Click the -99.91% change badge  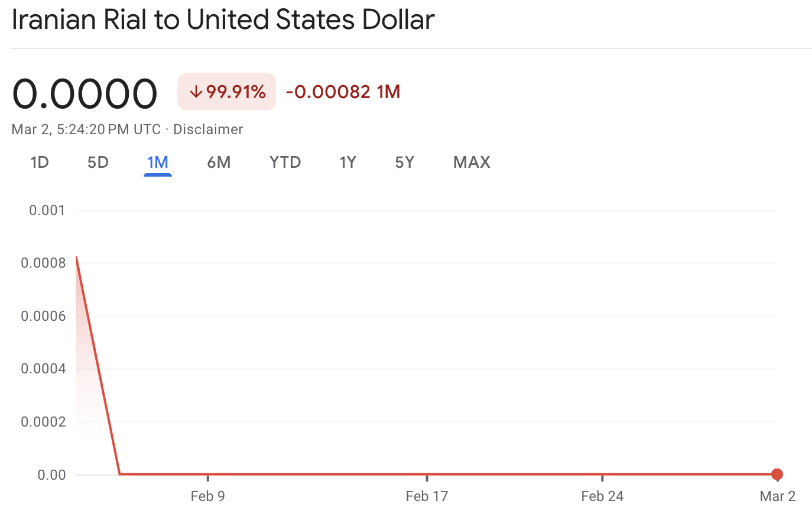point(226,92)
